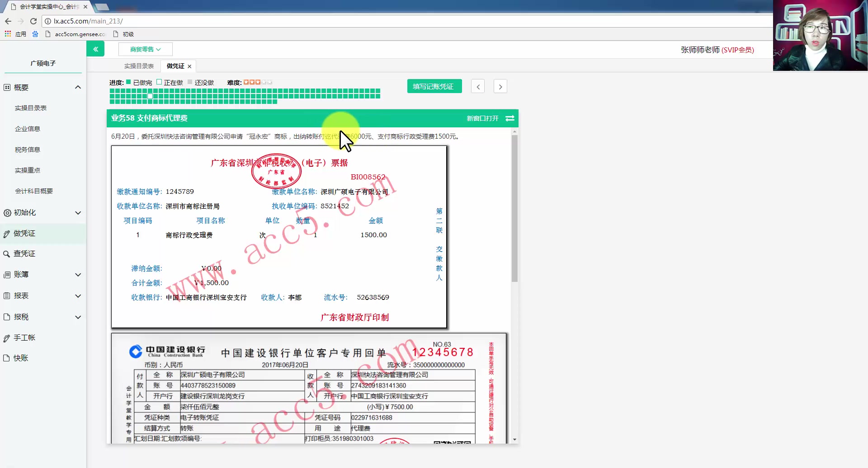The width and height of the screenshot is (868, 468).
Task: Open the apps grid bookmark icon
Action: click(8, 34)
